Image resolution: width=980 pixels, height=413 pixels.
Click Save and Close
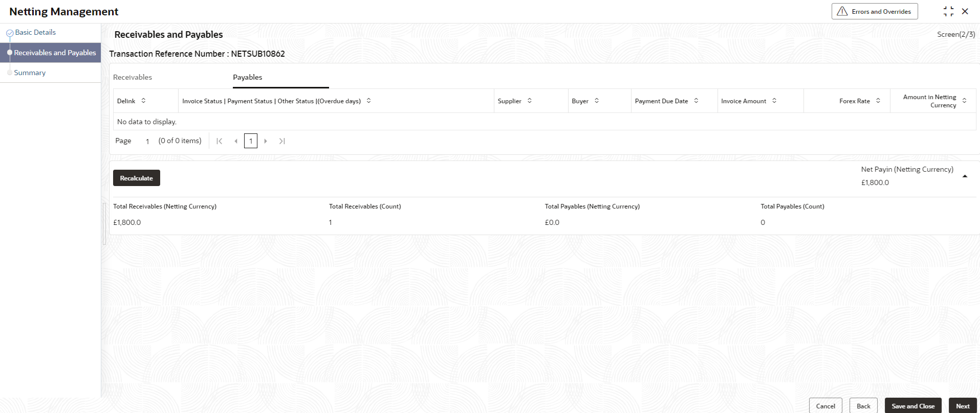(x=913, y=406)
